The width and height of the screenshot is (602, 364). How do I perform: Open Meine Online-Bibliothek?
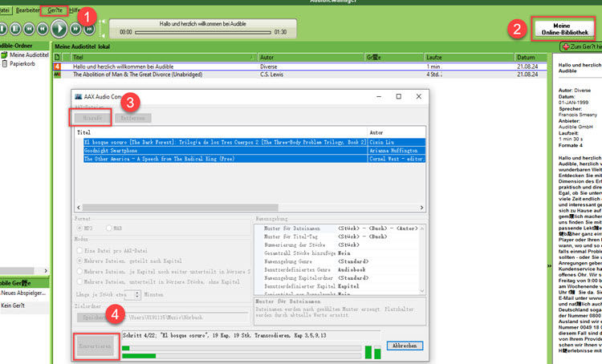tap(564, 29)
